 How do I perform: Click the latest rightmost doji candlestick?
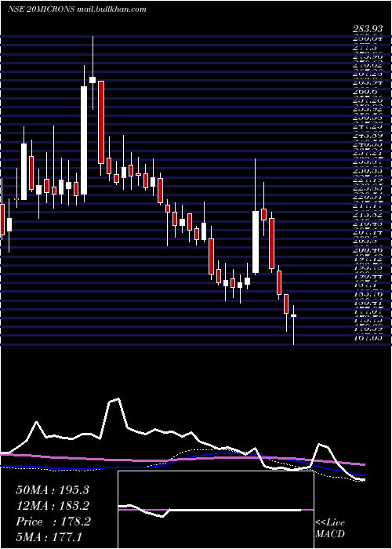click(x=293, y=316)
